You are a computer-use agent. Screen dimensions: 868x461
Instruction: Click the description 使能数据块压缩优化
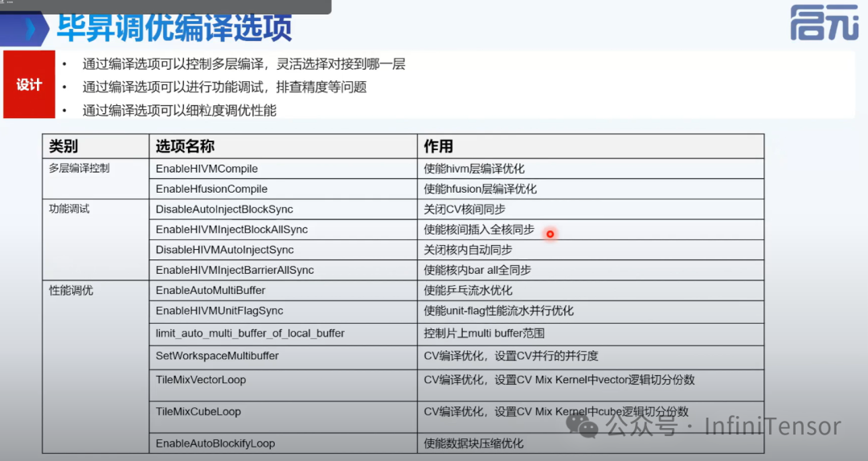473,443
